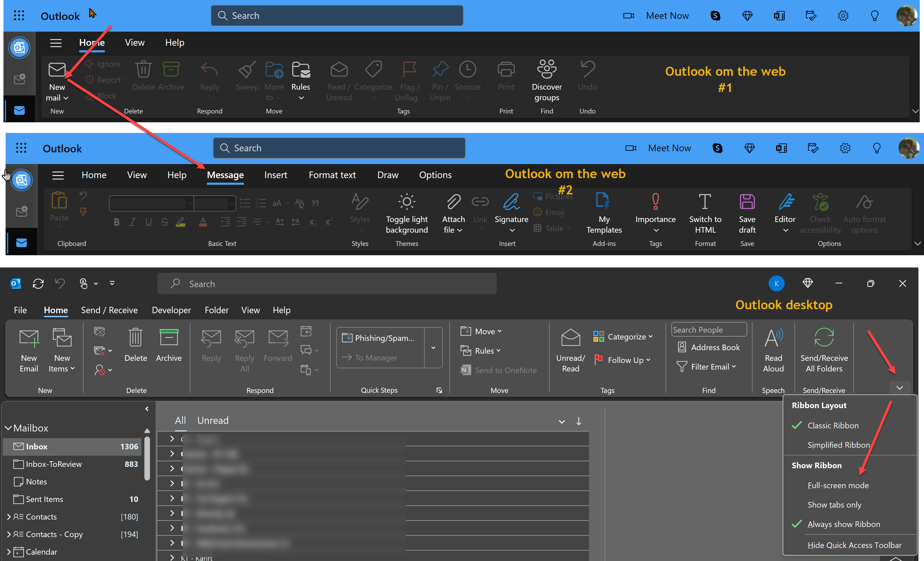Click the Save draft icon

[x=747, y=202]
